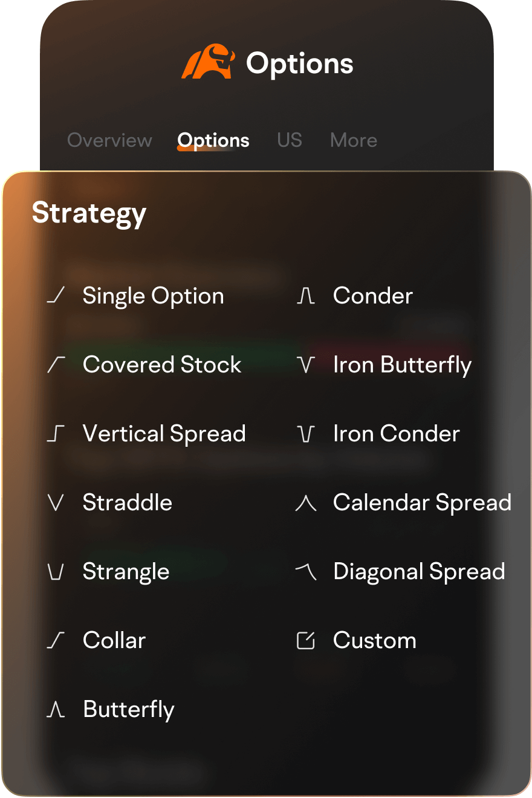Image resolution: width=532 pixels, height=798 pixels.
Task: Click the Butterfly peak icon
Action: (x=56, y=710)
